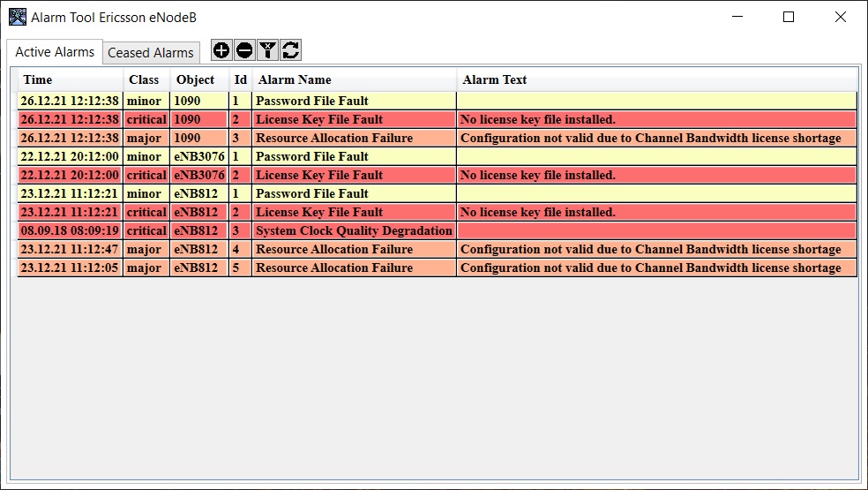This screenshot has height=490, width=868.
Task: Click the Object column header
Action: coord(195,79)
